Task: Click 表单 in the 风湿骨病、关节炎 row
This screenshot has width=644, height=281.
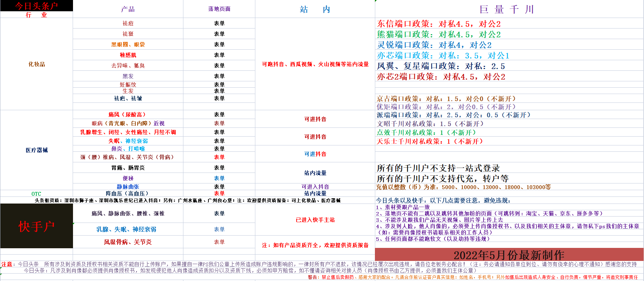Action: 219,242
